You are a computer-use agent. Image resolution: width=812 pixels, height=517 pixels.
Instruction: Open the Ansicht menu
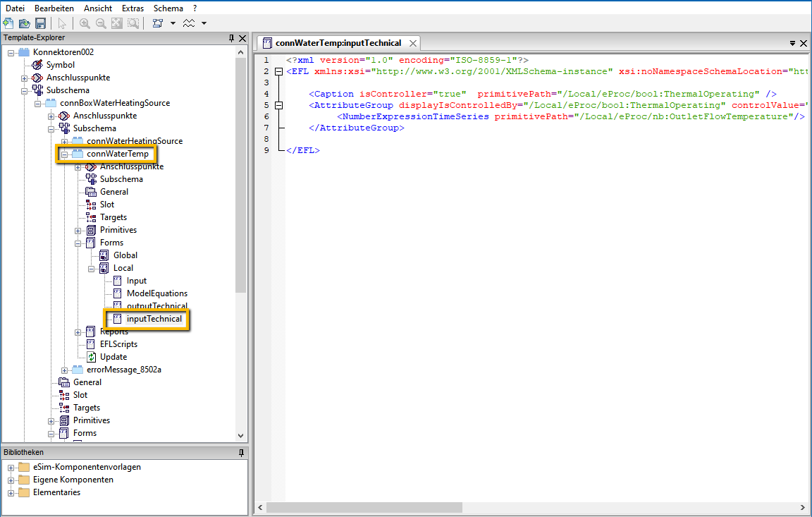click(x=98, y=8)
